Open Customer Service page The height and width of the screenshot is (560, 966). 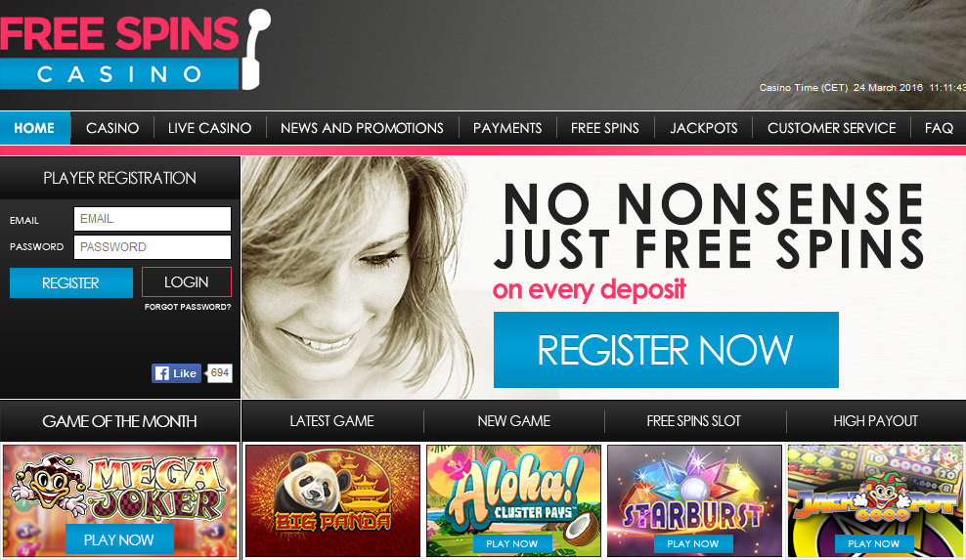click(831, 128)
